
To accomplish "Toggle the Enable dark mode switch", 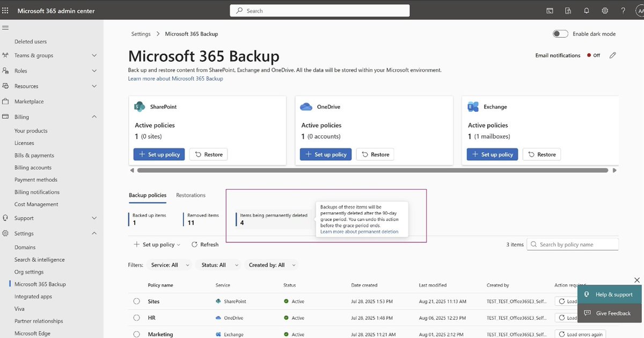I will click(560, 34).
